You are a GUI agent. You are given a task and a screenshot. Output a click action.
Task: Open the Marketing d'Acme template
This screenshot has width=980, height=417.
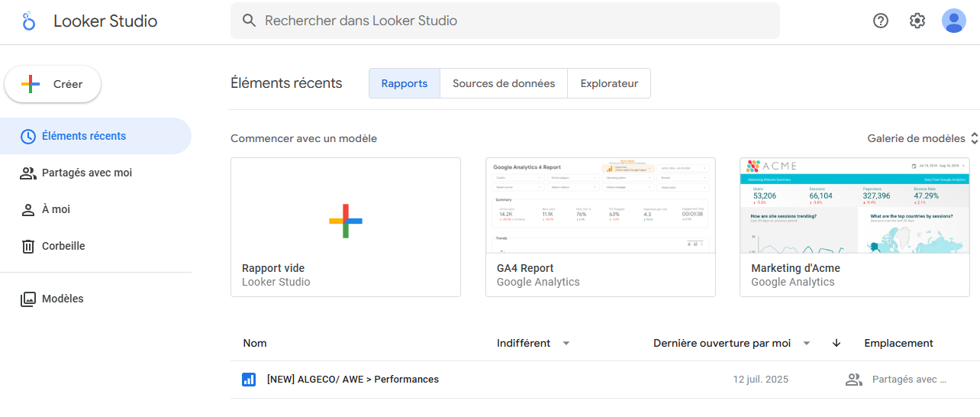tap(855, 228)
